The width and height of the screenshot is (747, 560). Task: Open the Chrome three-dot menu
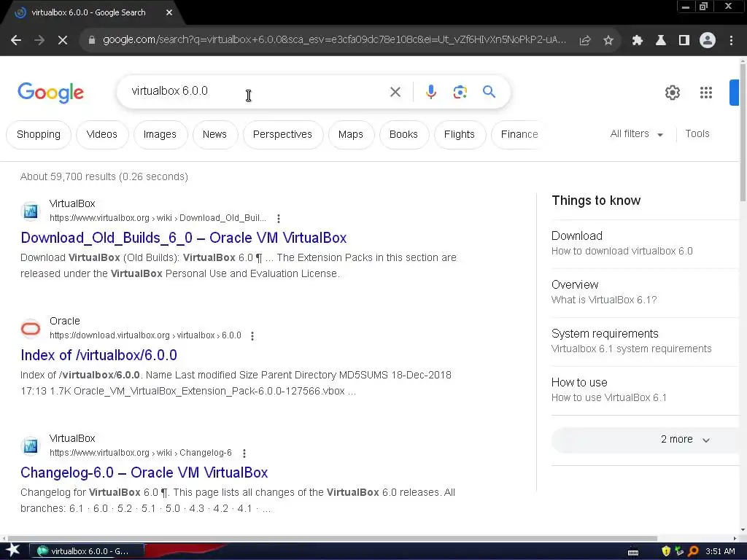coord(731,41)
